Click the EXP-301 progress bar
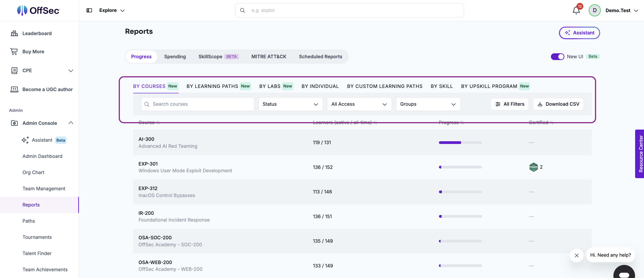 tap(460, 167)
